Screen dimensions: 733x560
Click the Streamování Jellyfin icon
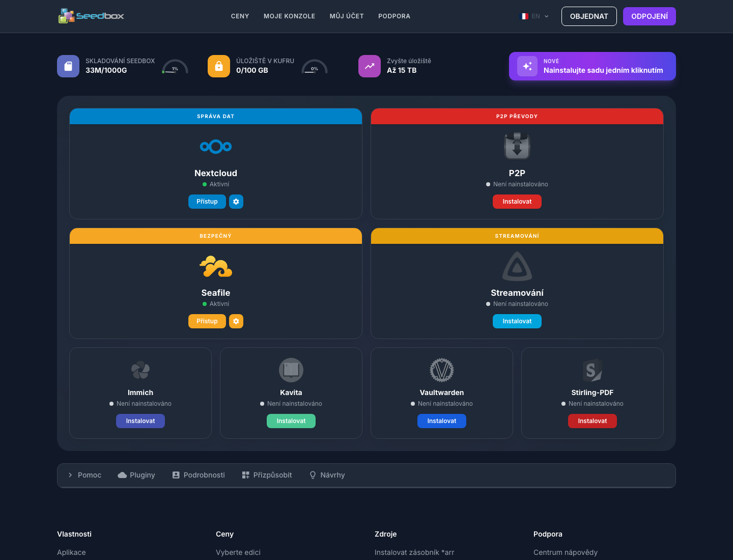pyautogui.click(x=517, y=266)
